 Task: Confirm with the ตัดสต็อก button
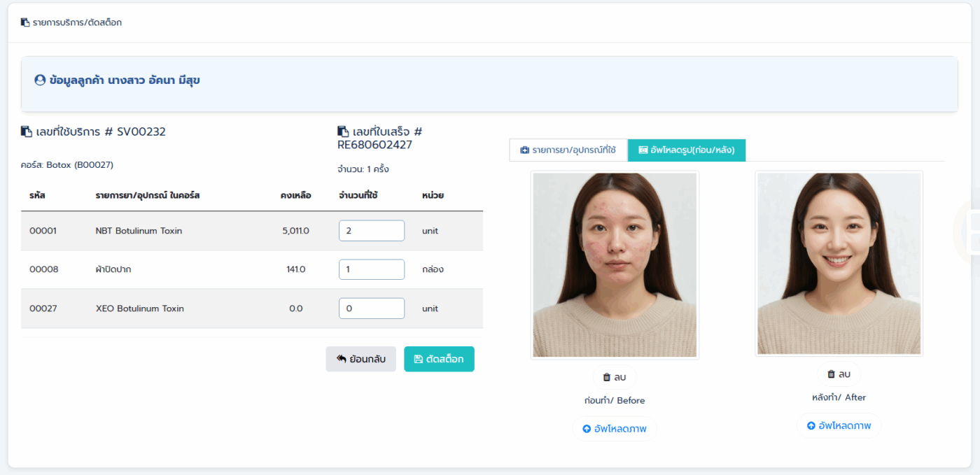(x=439, y=359)
